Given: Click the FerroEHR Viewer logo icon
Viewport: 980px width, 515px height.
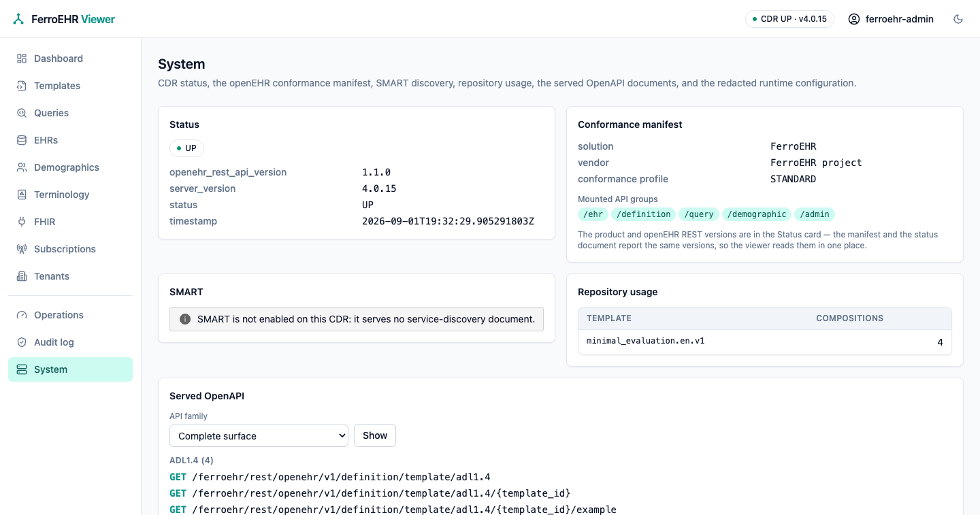Looking at the screenshot, I should click(18, 19).
